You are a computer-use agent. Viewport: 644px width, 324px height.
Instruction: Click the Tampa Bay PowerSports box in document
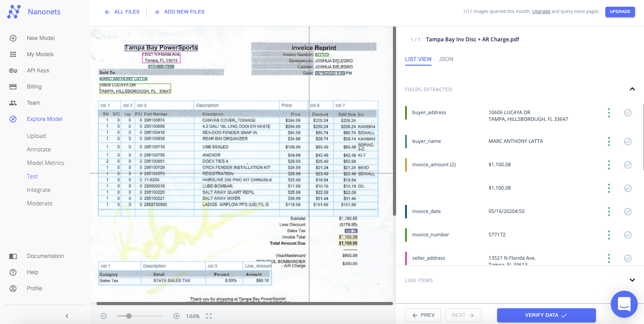coord(161,48)
